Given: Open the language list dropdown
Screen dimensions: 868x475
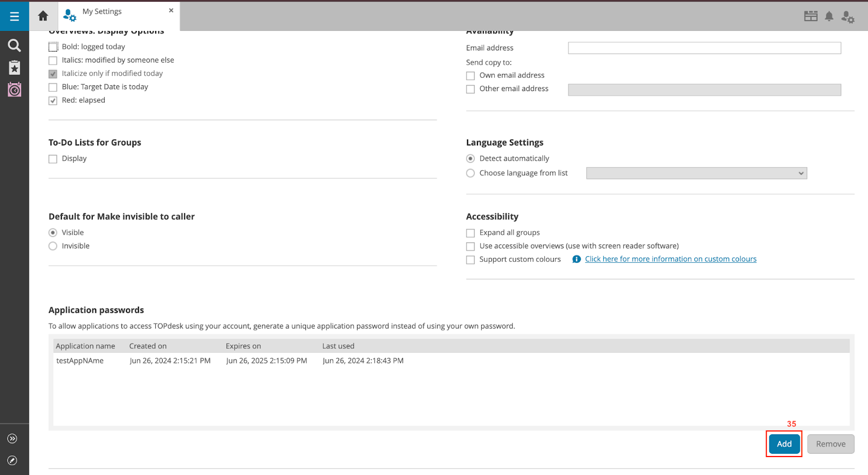Looking at the screenshot, I should (696, 173).
